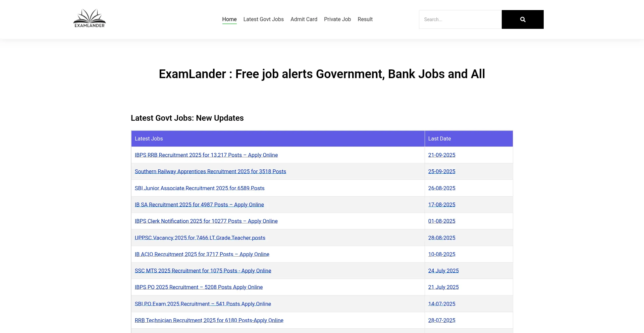Image resolution: width=644 pixels, height=333 pixels.
Task: Click the ExamLander logo
Action: (90, 19)
